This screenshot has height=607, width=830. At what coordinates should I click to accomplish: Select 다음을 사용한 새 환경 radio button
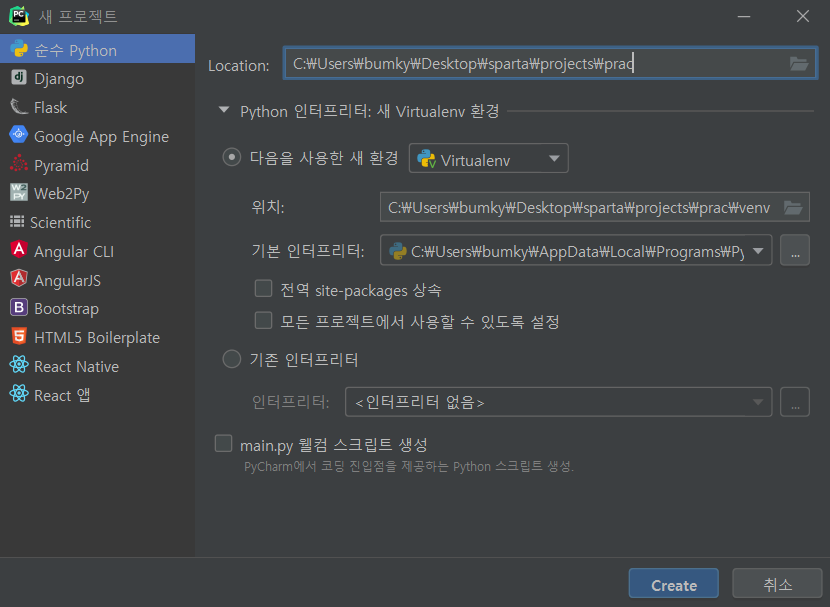[x=232, y=157]
